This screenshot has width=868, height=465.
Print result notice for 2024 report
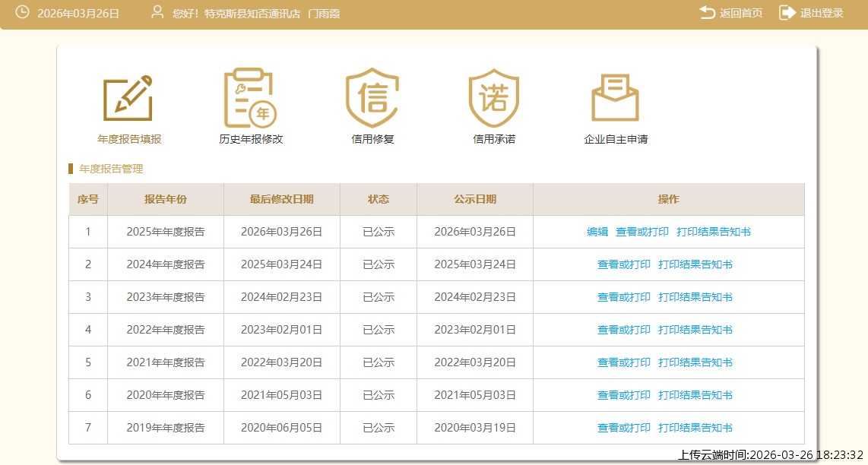click(x=695, y=264)
